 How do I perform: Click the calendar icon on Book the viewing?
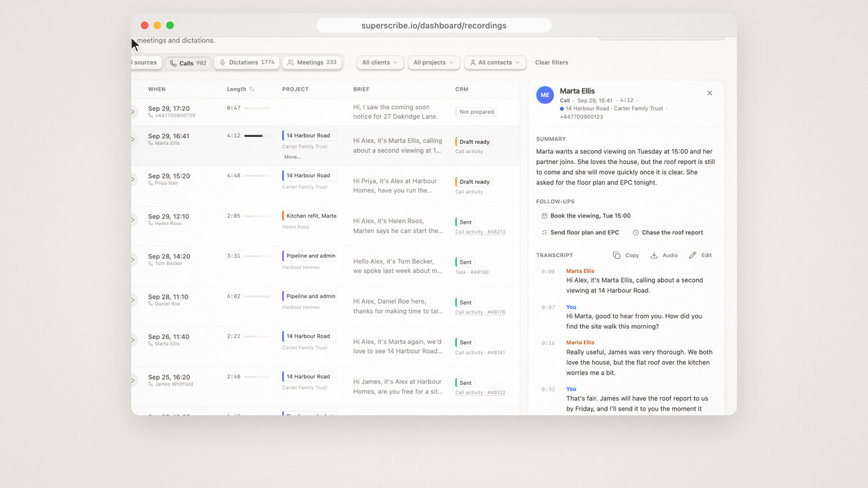pyautogui.click(x=545, y=216)
